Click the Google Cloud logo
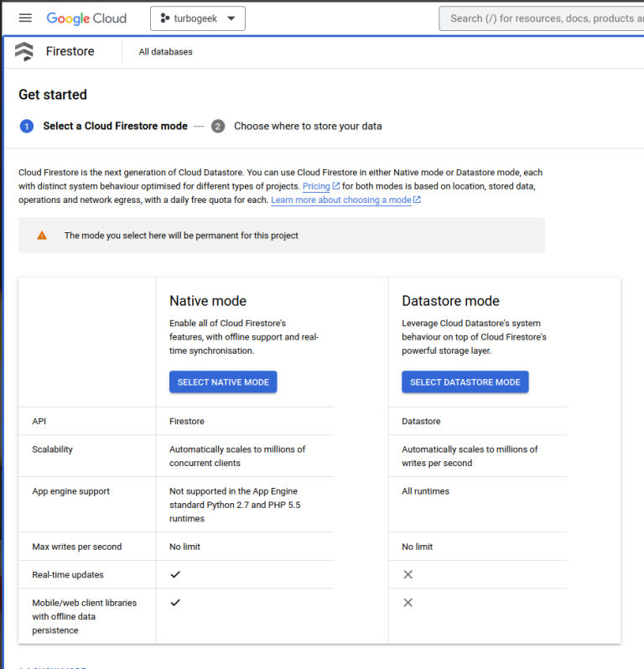This screenshot has width=644, height=669. [x=86, y=18]
